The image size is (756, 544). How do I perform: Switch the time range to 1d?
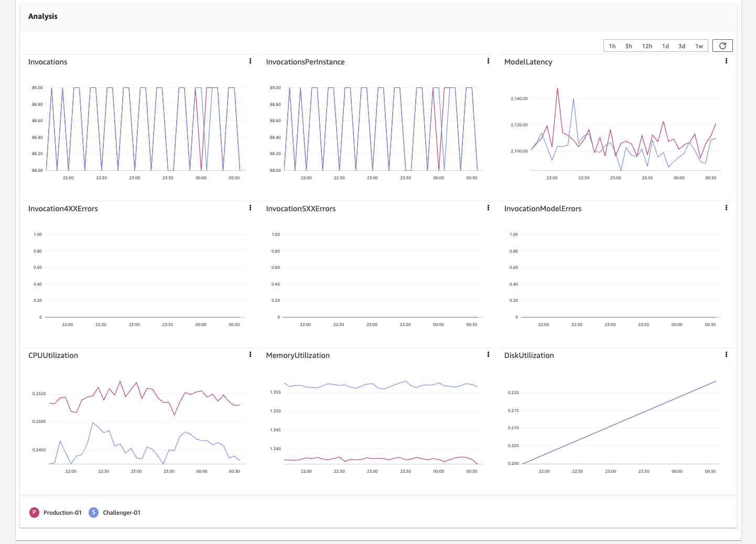click(665, 46)
